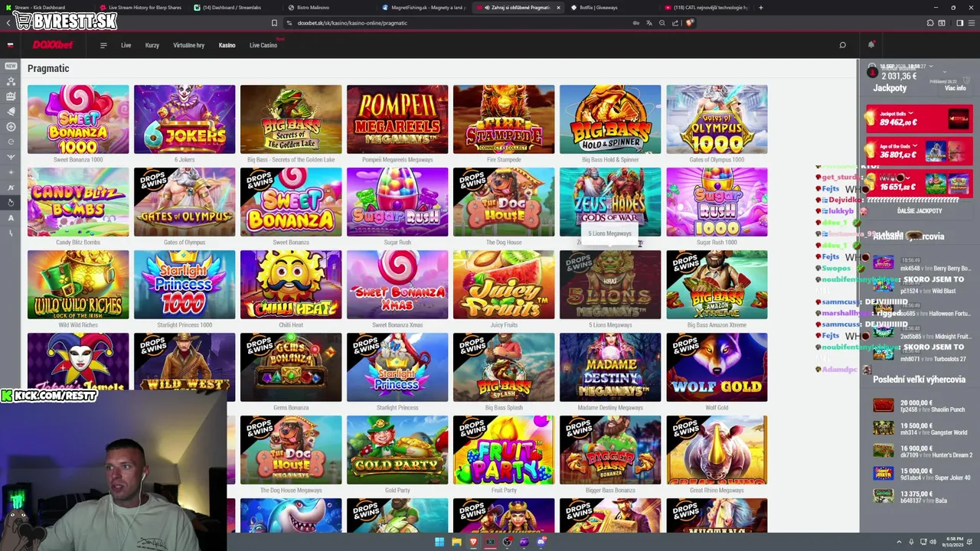
Task: Open the 6 Jokers game thumbnail
Action: (185, 119)
